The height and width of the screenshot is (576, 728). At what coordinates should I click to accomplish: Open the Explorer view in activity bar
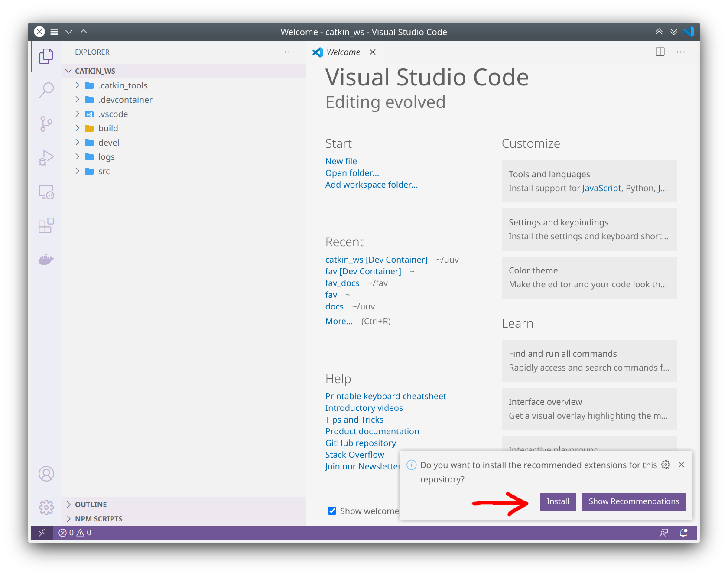pyautogui.click(x=46, y=56)
